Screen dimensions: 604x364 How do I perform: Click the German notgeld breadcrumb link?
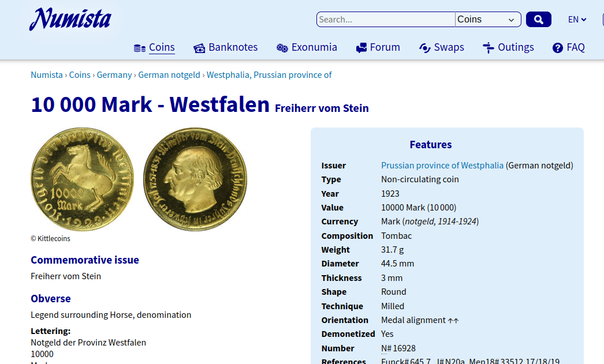pyautogui.click(x=169, y=75)
